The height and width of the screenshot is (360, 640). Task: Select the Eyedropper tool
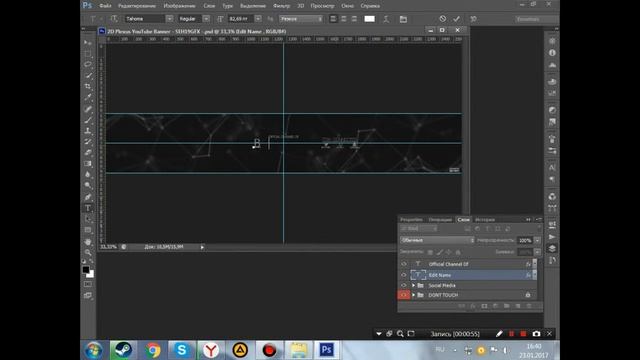click(x=88, y=98)
